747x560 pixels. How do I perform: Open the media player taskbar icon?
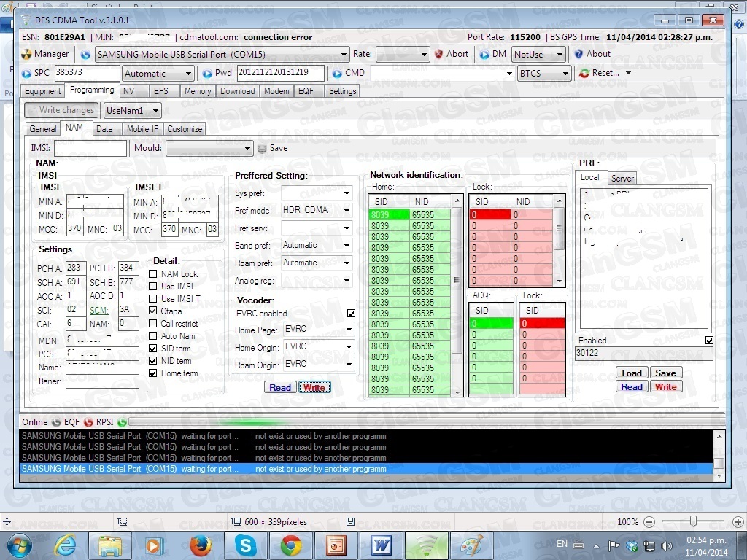[x=155, y=545]
